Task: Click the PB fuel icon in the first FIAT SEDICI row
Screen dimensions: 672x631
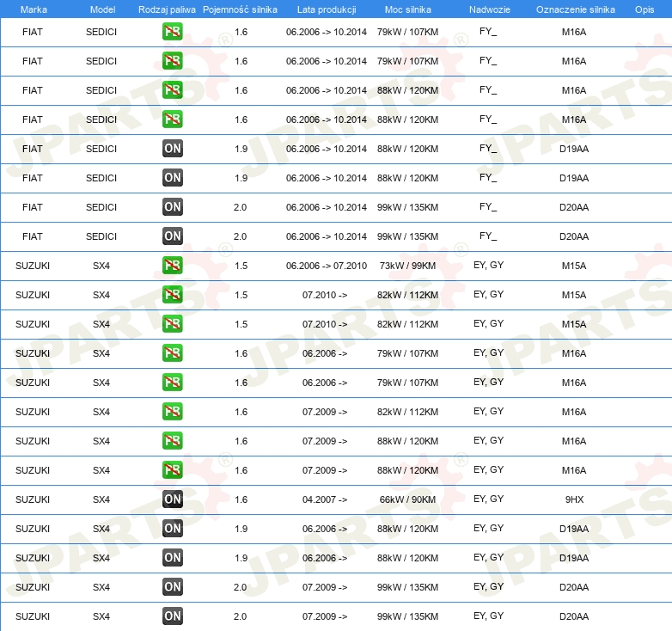Action: point(172,32)
